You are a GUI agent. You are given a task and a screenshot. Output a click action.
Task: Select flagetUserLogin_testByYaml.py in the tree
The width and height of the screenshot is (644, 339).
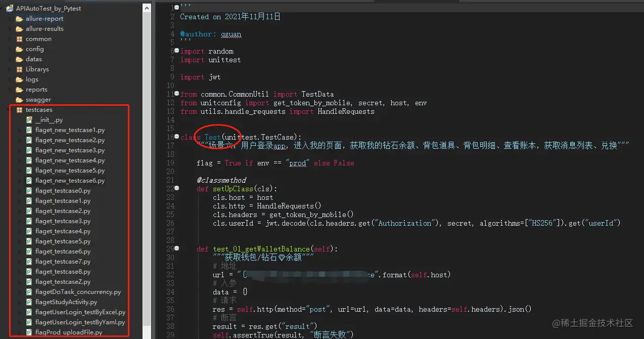[80, 322]
